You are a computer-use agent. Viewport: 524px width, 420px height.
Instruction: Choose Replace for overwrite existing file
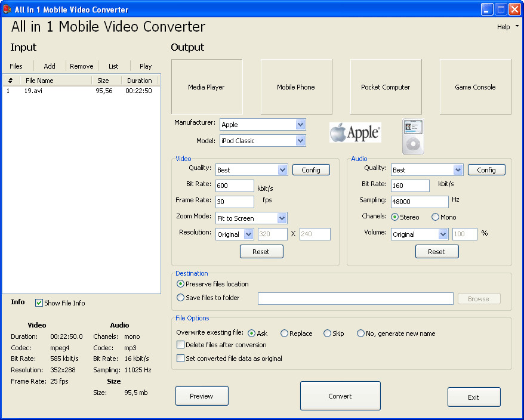[x=284, y=333]
